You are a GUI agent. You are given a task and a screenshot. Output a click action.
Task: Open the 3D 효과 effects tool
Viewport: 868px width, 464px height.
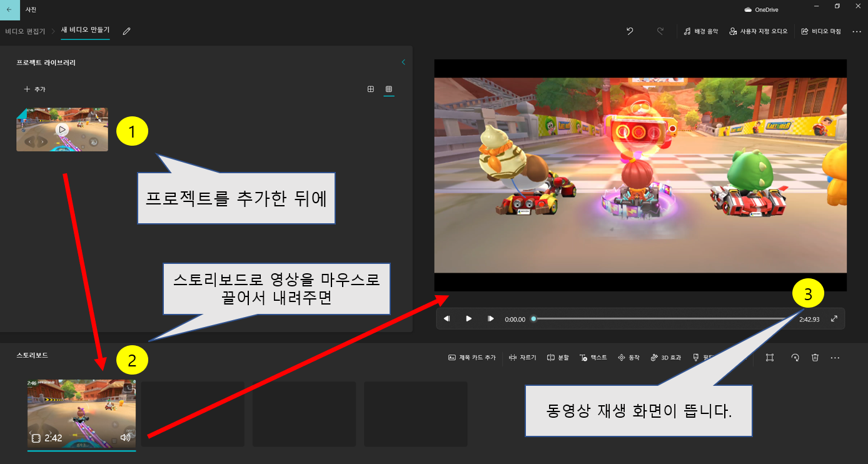[666, 358]
